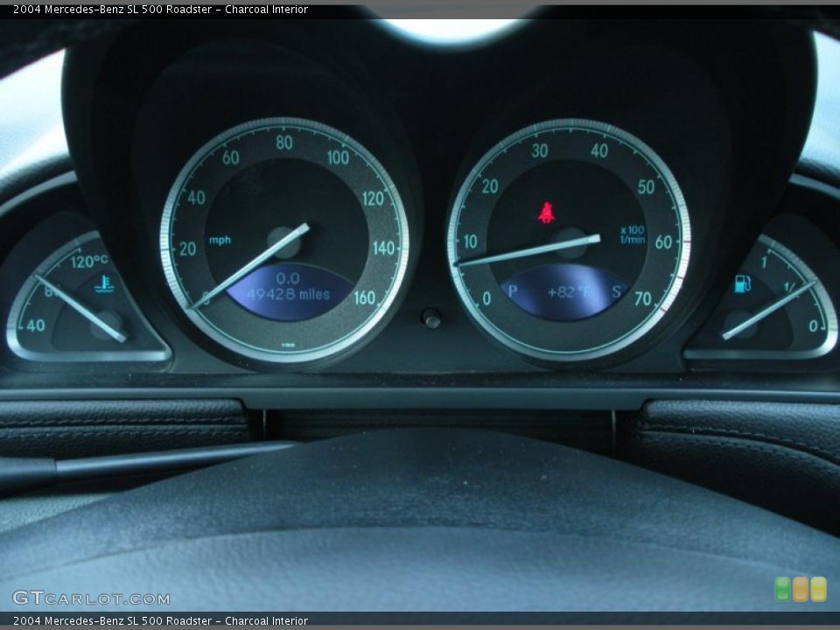Click the top caption 2004 Mercedes-Benz SL 500 Roadster

113,9
